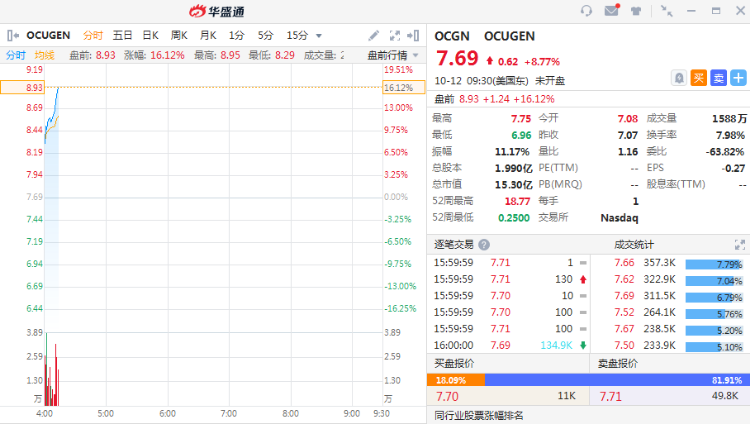This screenshot has width=750, height=424.
Task: Click the ask price 7.71
Action: [611, 396]
